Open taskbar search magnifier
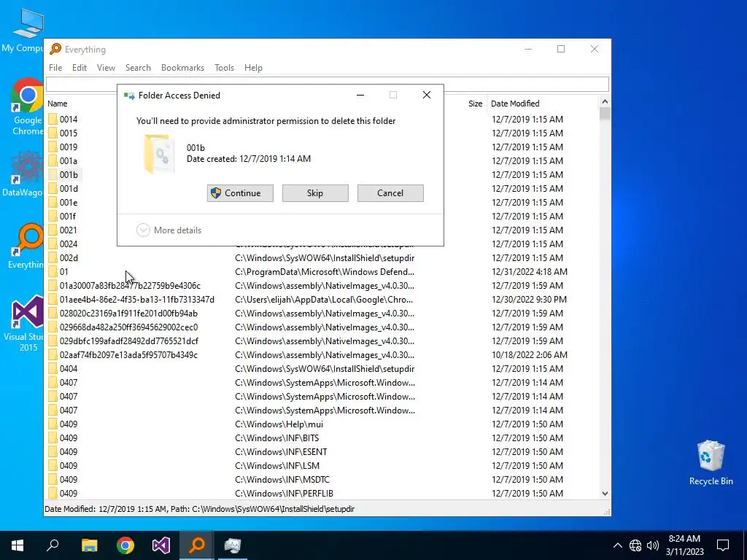 [x=53, y=545]
